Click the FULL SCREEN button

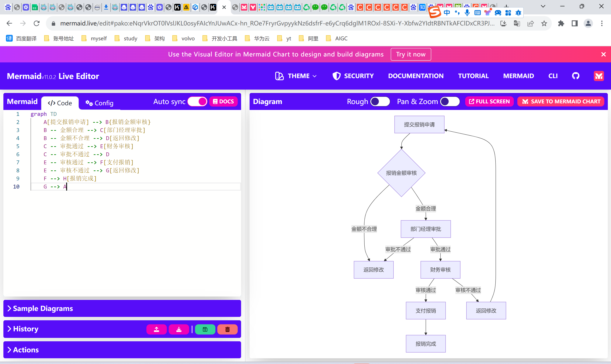tap(489, 101)
